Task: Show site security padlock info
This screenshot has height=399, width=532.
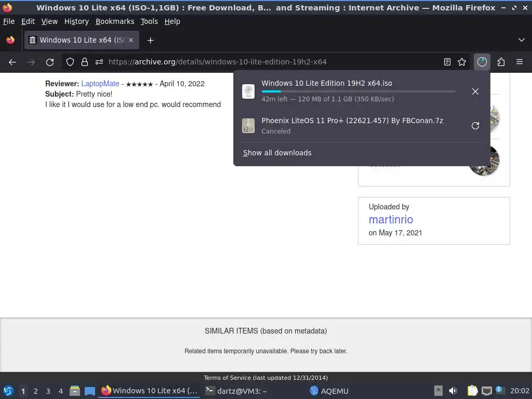Action: pos(85,62)
